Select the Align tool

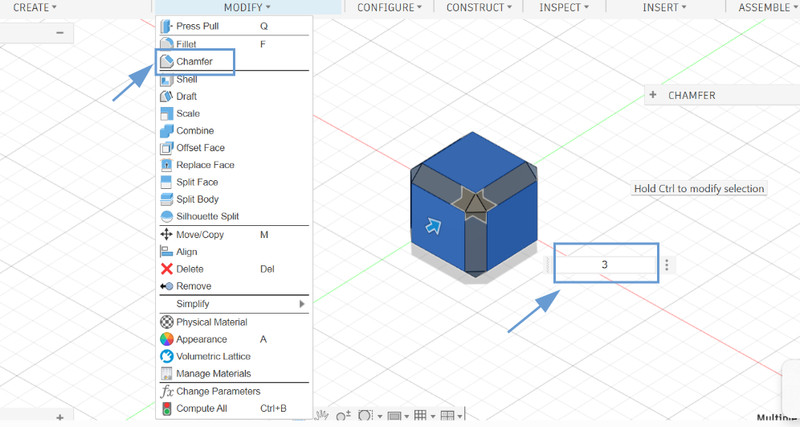click(x=234, y=252)
